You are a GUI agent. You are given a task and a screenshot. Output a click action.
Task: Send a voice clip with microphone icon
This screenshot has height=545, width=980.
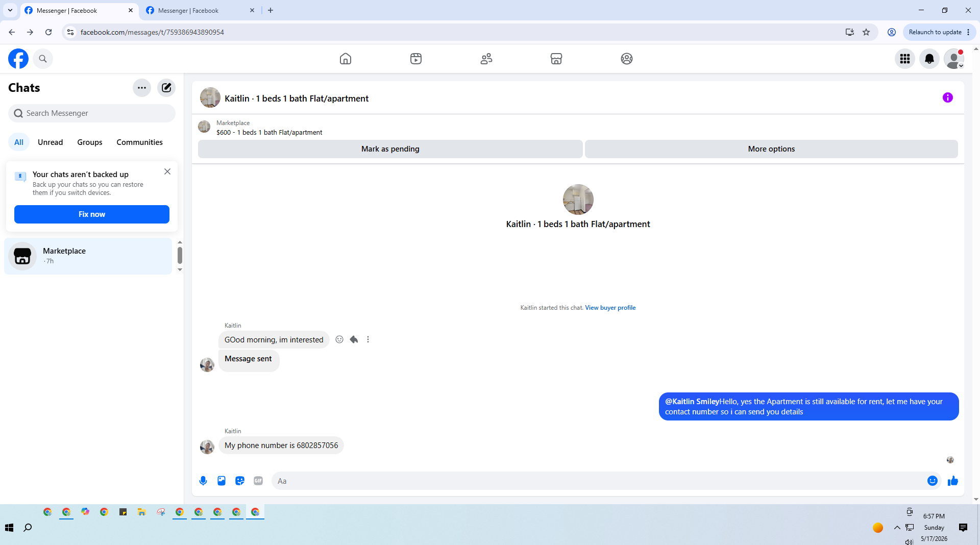pyautogui.click(x=203, y=481)
